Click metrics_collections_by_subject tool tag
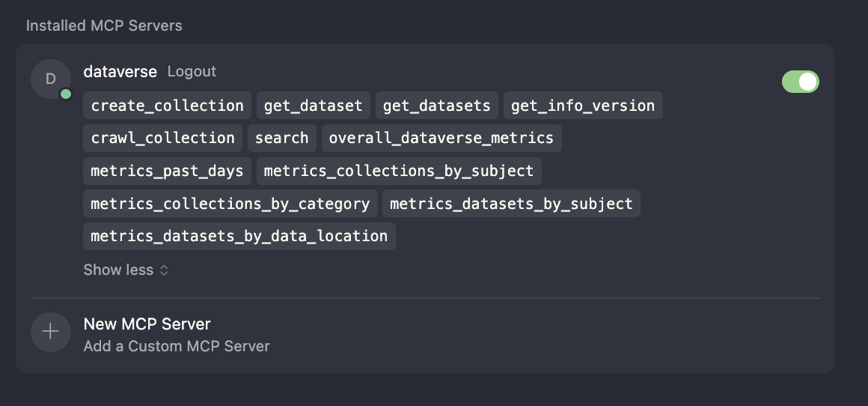 pyautogui.click(x=399, y=171)
